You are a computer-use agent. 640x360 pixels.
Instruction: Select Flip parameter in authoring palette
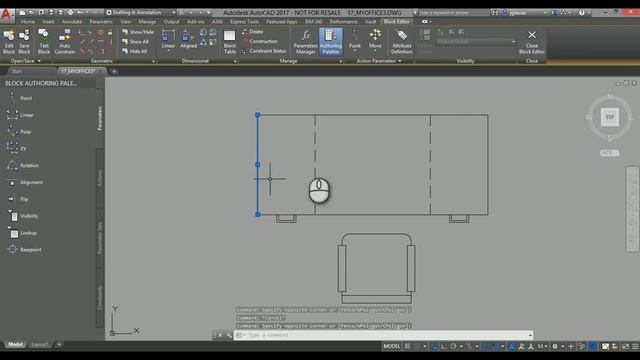click(17, 199)
